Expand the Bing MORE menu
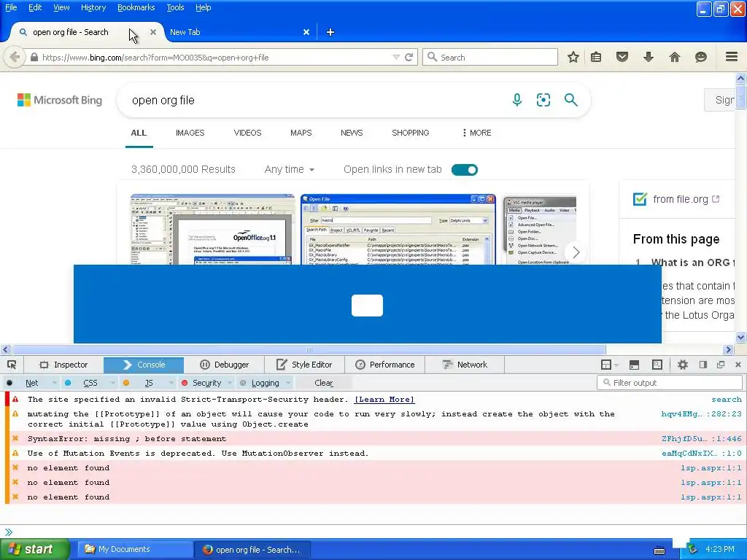Viewport: 747px width, 560px height. click(476, 133)
